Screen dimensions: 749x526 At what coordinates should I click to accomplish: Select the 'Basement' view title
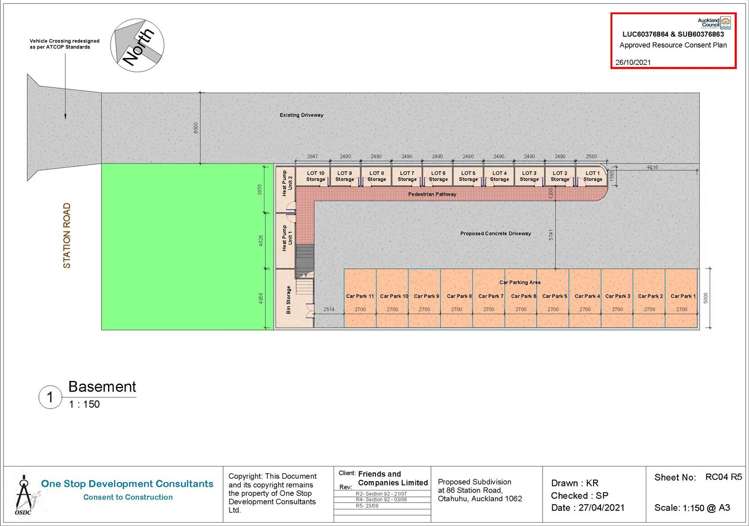102,386
